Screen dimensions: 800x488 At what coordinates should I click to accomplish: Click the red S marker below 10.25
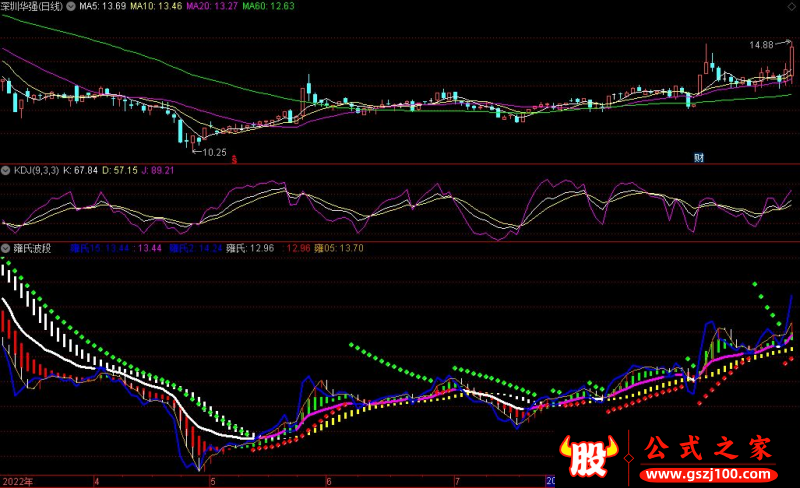tap(233, 158)
